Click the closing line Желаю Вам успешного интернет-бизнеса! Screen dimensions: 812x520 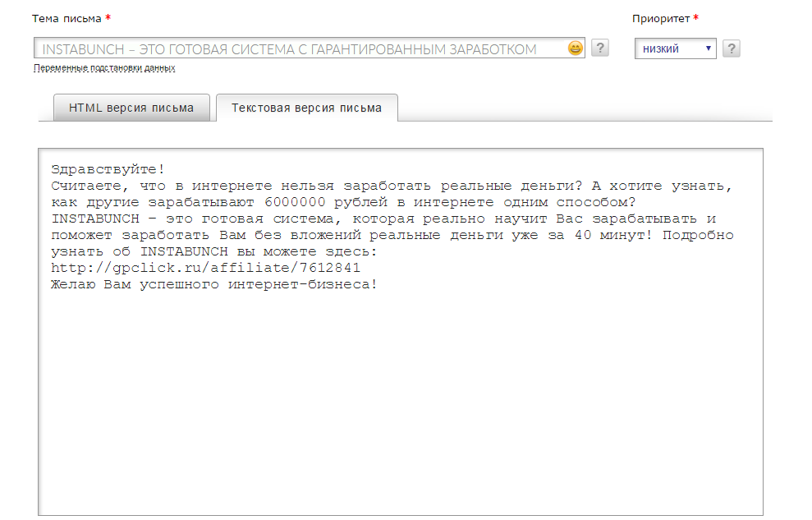(213, 284)
